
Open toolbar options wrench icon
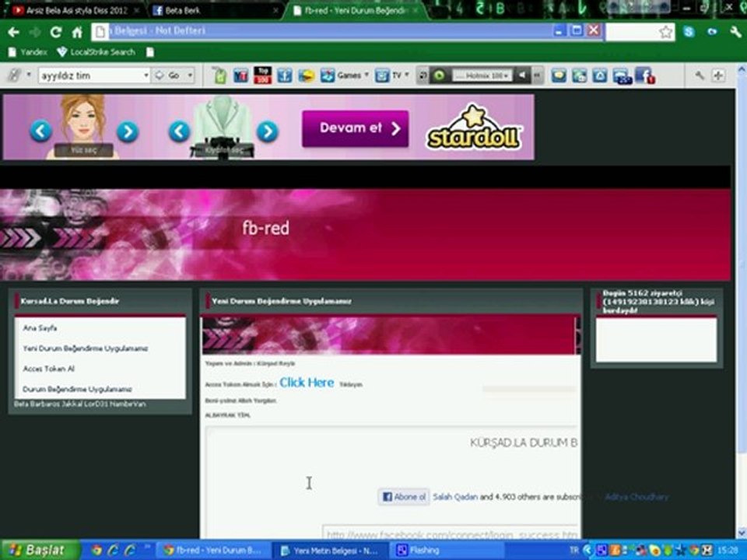[x=700, y=75]
